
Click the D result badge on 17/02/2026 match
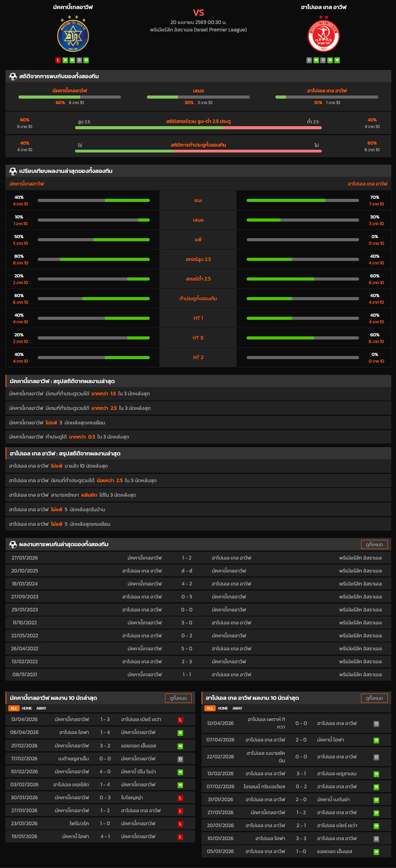(180, 759)
